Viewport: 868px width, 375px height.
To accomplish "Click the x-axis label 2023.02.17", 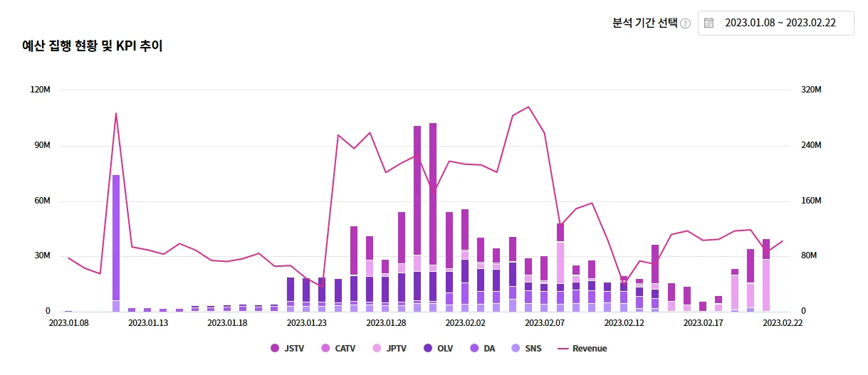I will click(x=704, y=322).
